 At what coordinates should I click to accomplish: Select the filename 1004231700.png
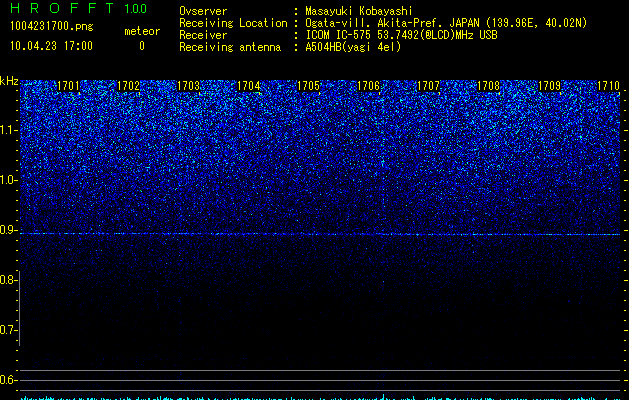coord(52,27)
